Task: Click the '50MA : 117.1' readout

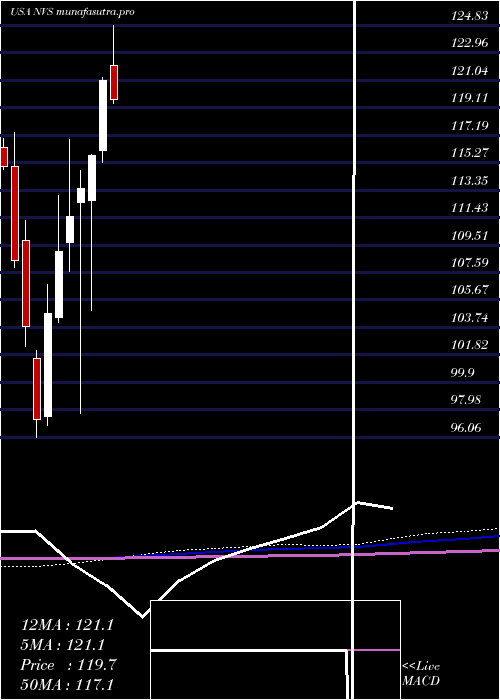Action: coord(67,685)
